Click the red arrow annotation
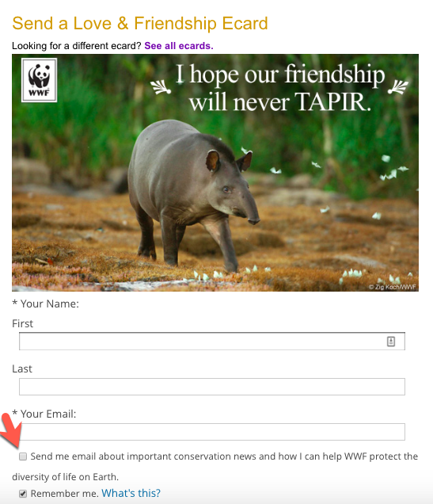Viewport: 433px width, 504px height. [11, 431]
